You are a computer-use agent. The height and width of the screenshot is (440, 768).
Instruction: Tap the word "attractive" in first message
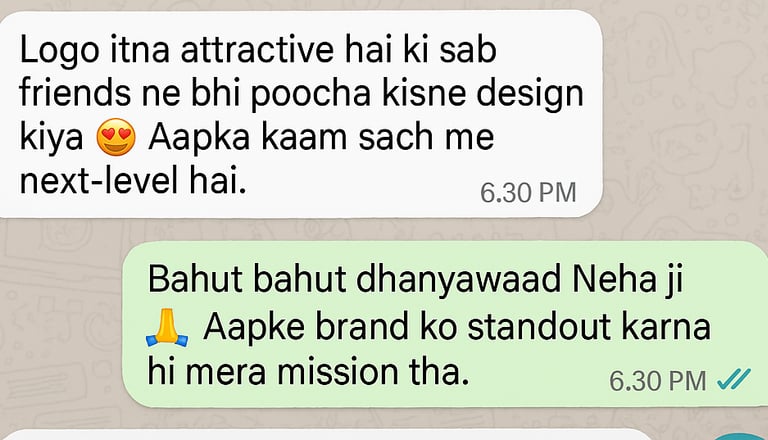[x=257, y=50]
